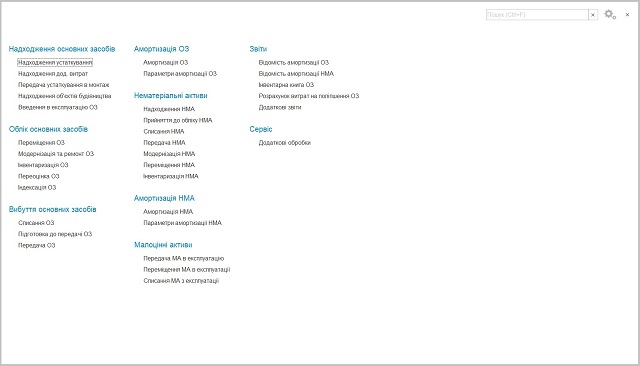Open Надходження устаткування link

click(55, 62)
